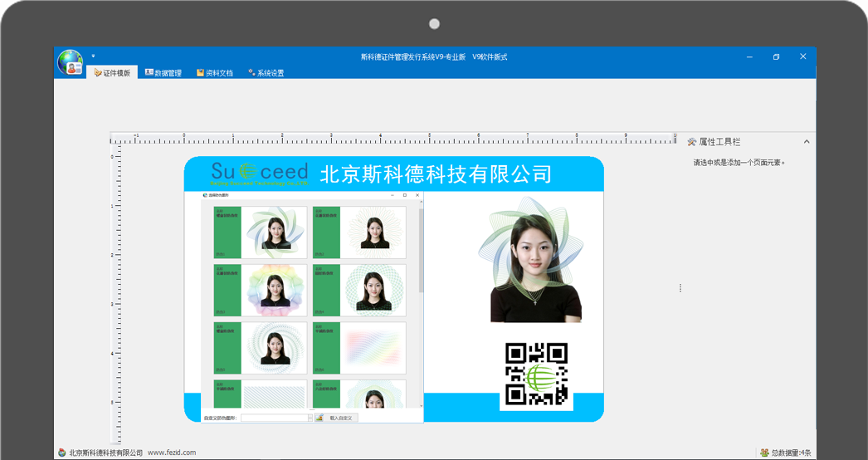The width and height of the screenshot is (868, 460).
Task: Click the panel splitter grip dots
Action: tap(680, 288)
